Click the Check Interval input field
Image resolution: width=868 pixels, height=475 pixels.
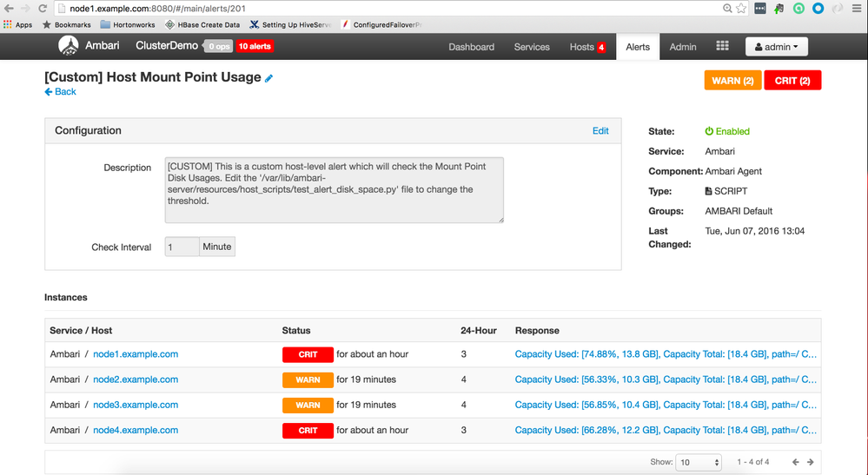[182, 247]
